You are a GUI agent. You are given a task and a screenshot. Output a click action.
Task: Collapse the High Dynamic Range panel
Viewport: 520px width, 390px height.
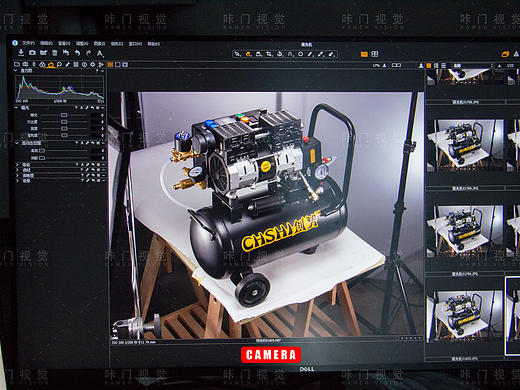[17, 143]
